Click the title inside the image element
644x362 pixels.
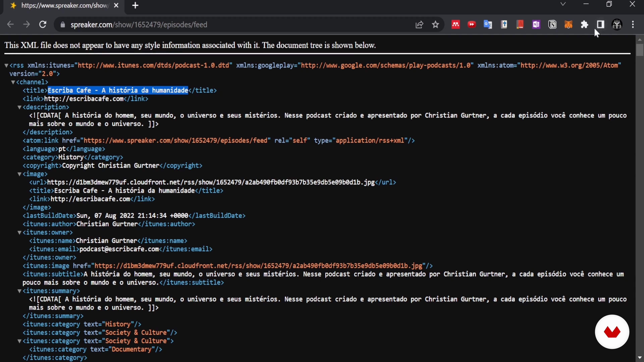pyautogui.click(x=124, y=191)
